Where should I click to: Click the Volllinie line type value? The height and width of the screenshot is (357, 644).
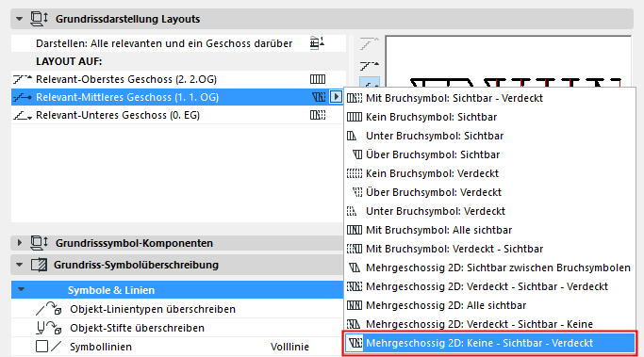(x=289, y=347)
